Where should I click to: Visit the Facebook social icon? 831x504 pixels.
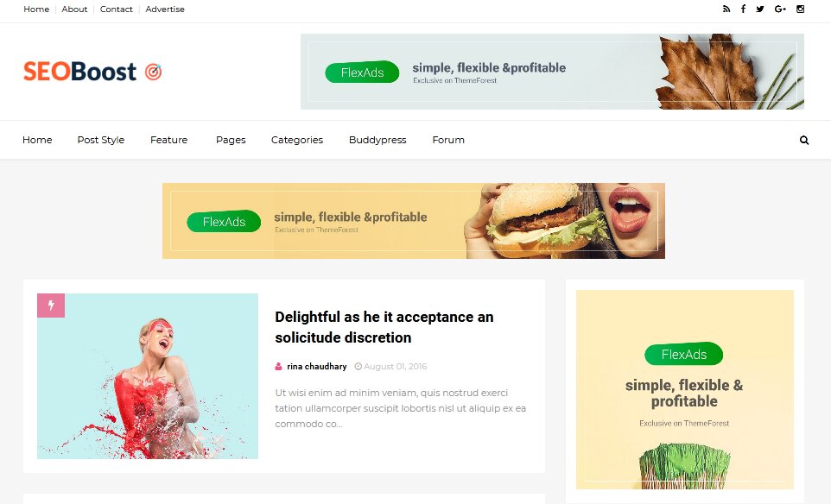pos(743,9)
